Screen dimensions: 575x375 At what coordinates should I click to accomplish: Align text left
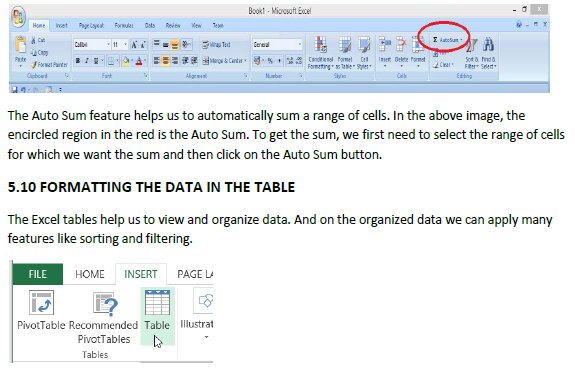(157, 60)
